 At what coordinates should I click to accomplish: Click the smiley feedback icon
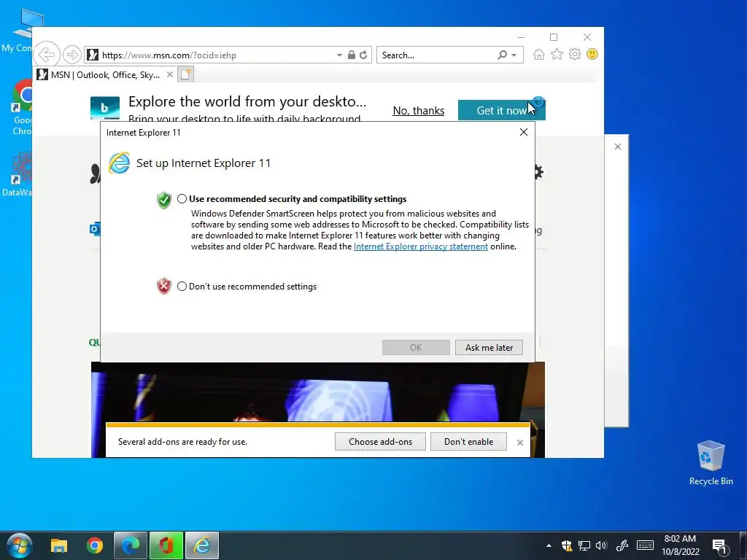(x=592, y=54)
